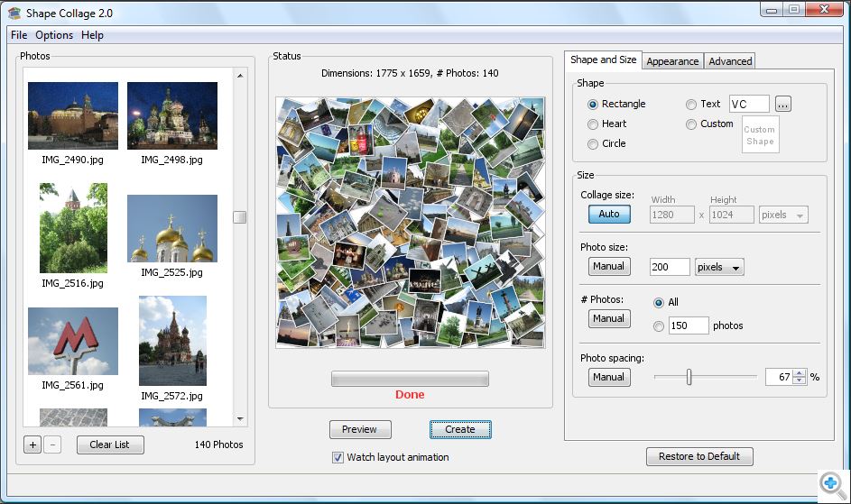The height and width of the screenshot is (504, 851).
Task: Remove photo with the minus button
Action: (x=52, y=444)
